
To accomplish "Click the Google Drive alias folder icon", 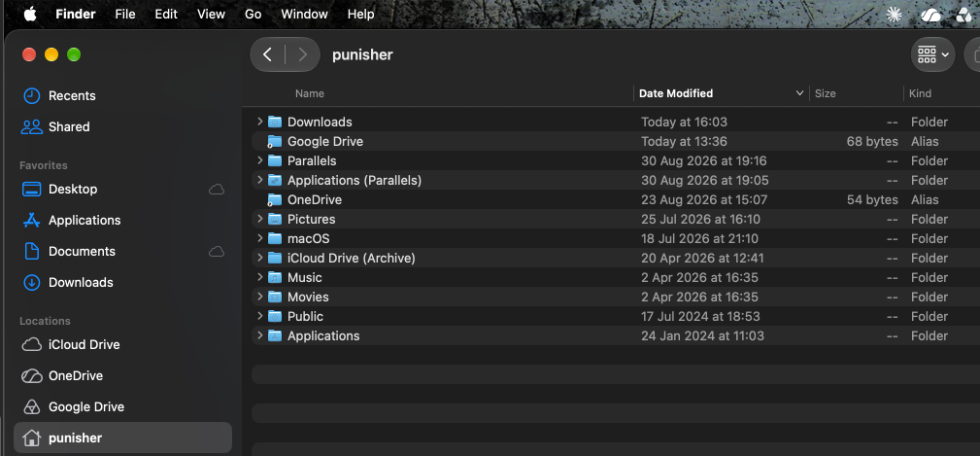I will pos(275,141).
